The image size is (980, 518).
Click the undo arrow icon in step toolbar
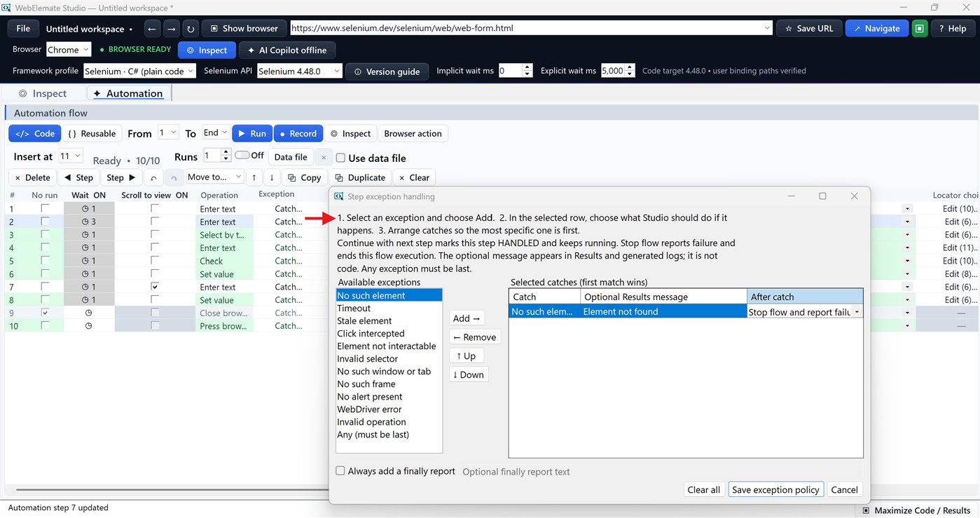(154, 178)
